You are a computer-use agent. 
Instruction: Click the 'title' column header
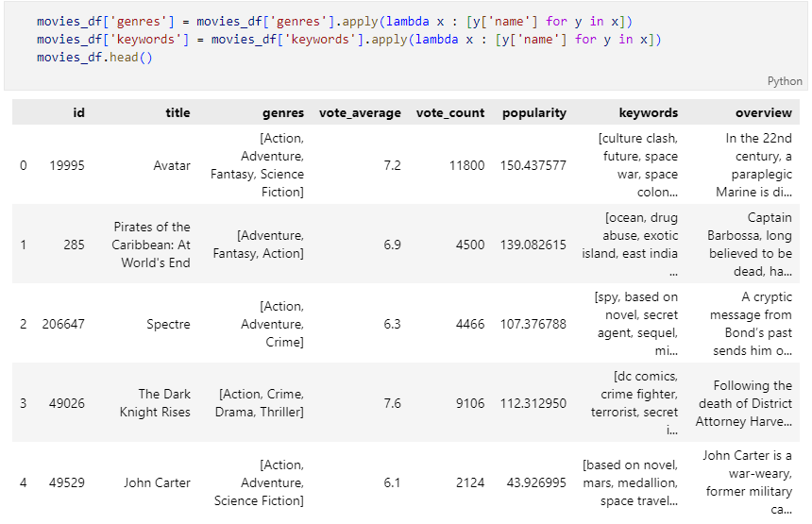(x=178, y=113)
